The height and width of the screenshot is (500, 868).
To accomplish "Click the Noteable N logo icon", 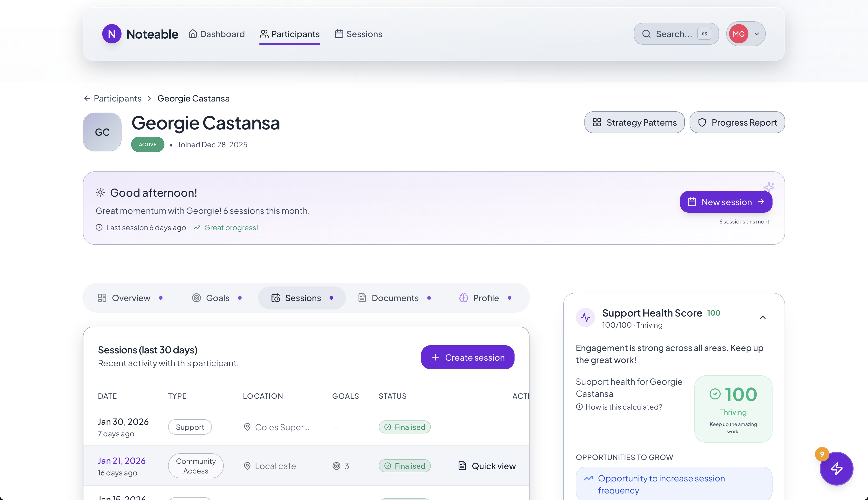I will 112,34.
